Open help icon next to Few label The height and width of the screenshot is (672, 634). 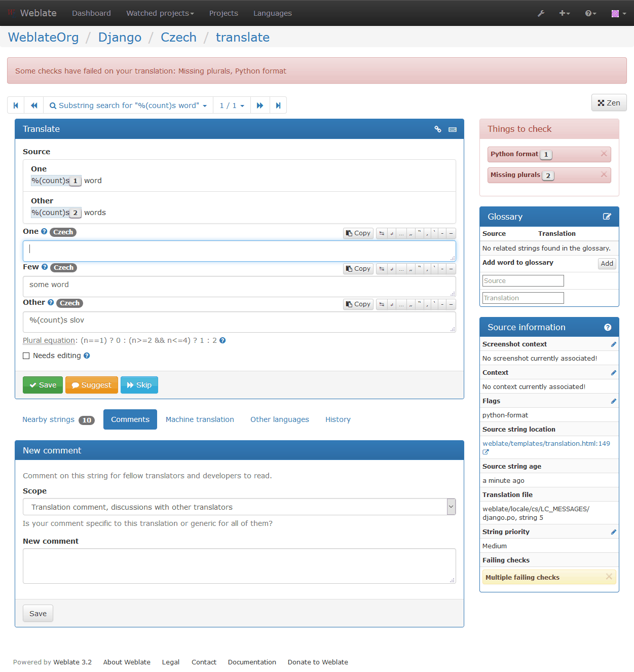click(x=45, y=267)
